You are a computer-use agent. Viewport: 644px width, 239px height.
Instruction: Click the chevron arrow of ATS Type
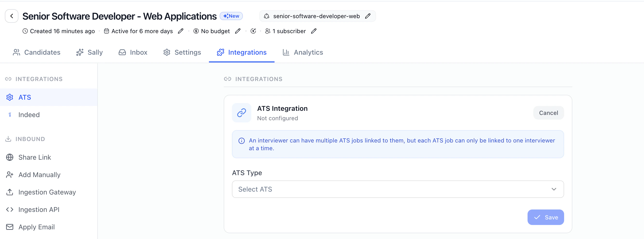coord(554,189)
